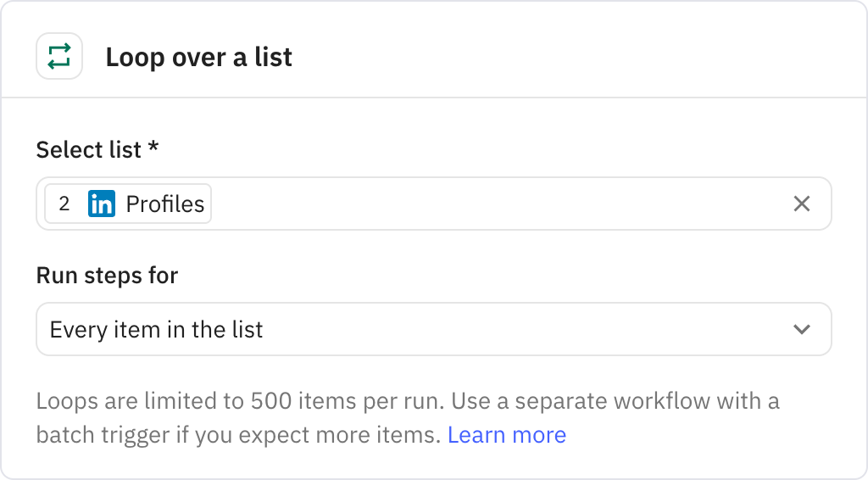
Task: Clear the selected list with the X icon
Action: point(801,204)
